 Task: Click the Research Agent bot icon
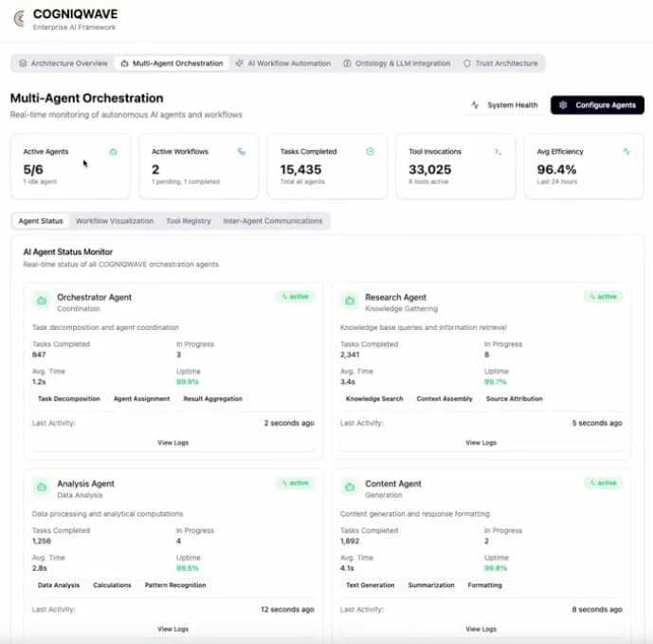click(350, 301)
